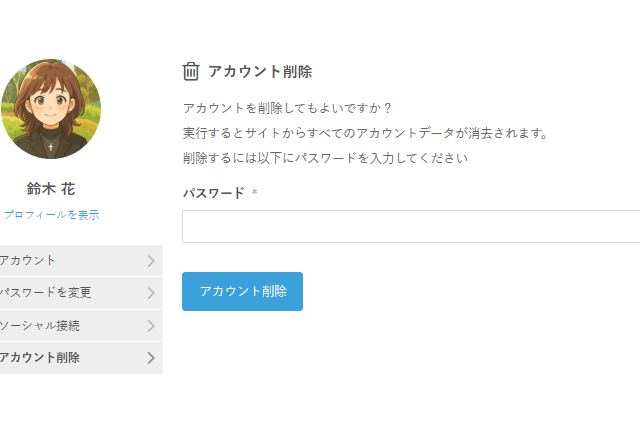Click the text アカウントを削除してもよいですか？
This screenshot has width=640, height=425.
pyautogui.click(x=288, y=108)
